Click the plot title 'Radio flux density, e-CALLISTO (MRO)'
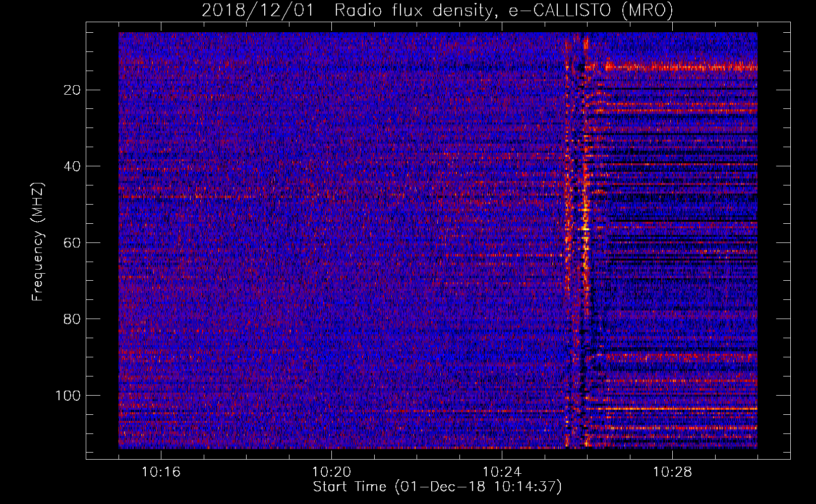This screenshot has height=504, width=816. click(503, 10)
